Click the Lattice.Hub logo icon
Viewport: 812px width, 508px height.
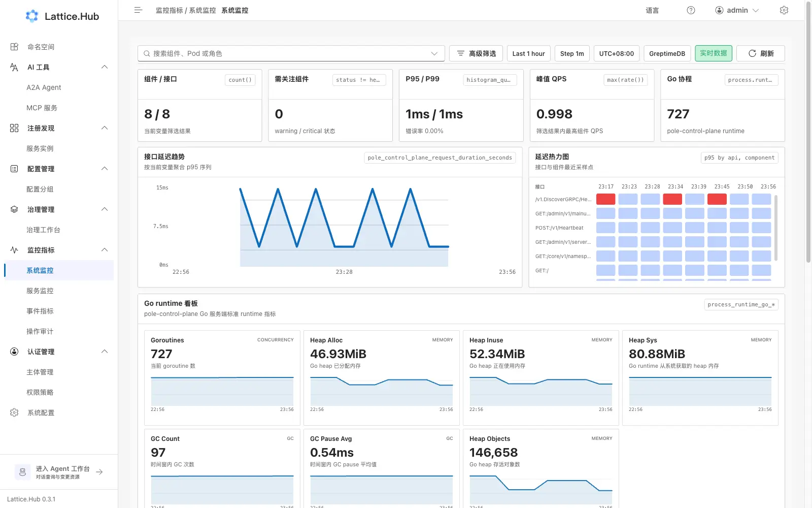32,16
